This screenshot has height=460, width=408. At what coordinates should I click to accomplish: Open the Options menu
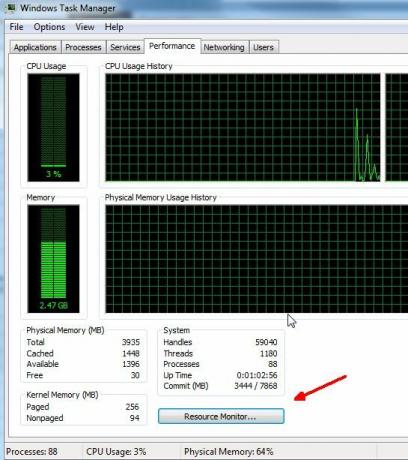click(49, 27)
